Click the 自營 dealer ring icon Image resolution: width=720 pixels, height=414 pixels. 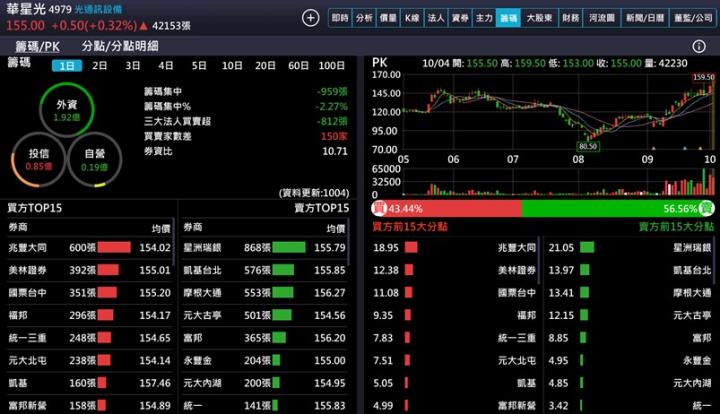(94, 159)
